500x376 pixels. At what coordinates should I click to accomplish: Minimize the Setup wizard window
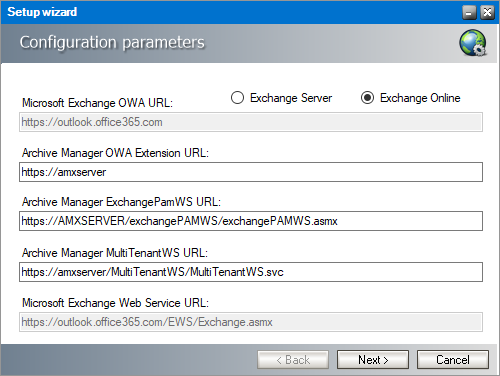point(469,13)
